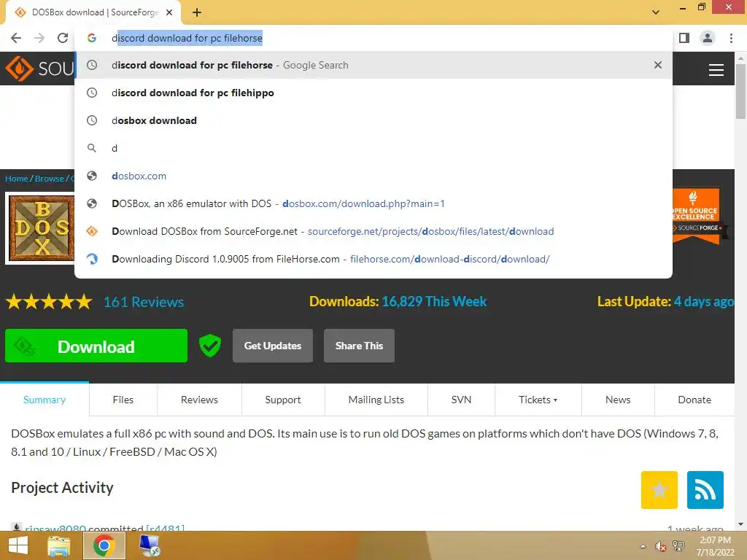Click the DOSBox project logo thumbnail
747x560 pixels.
41,228
